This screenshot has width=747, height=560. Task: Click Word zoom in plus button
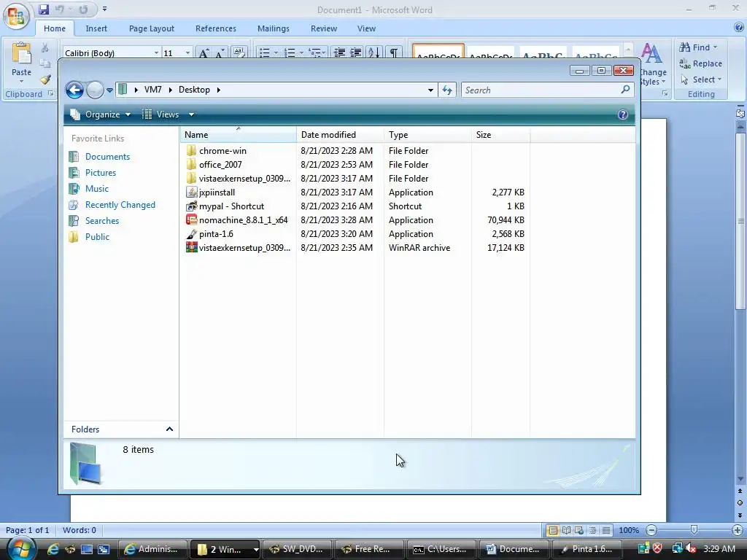[738, 530]
